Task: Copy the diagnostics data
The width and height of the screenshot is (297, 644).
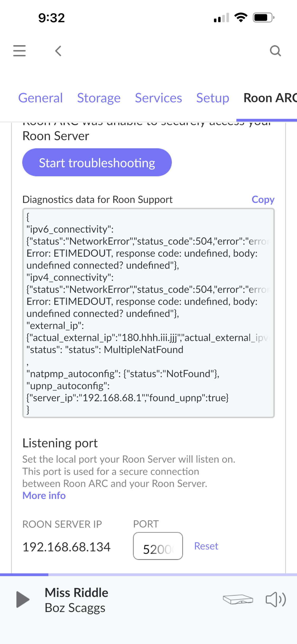Action: (263, 199)
